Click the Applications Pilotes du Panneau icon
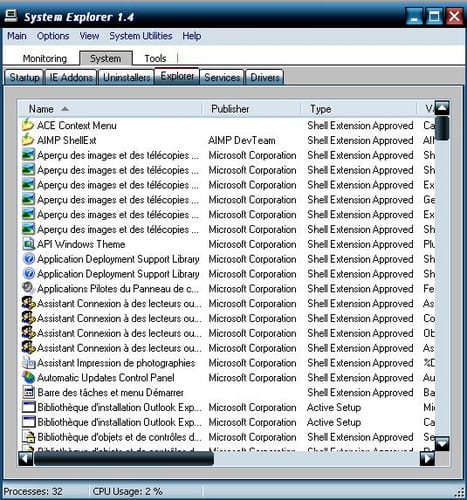The width and height of the screenshot is (467, 500). pos(28,288)
